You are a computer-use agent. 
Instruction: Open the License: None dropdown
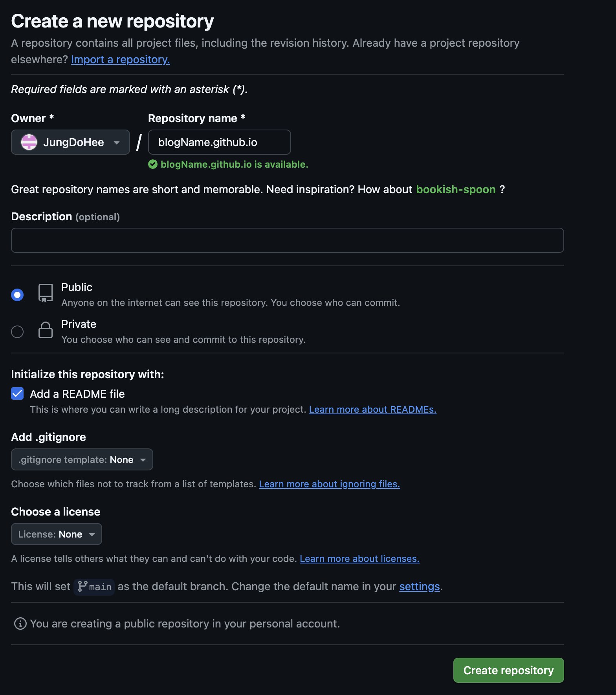[57, 534]
